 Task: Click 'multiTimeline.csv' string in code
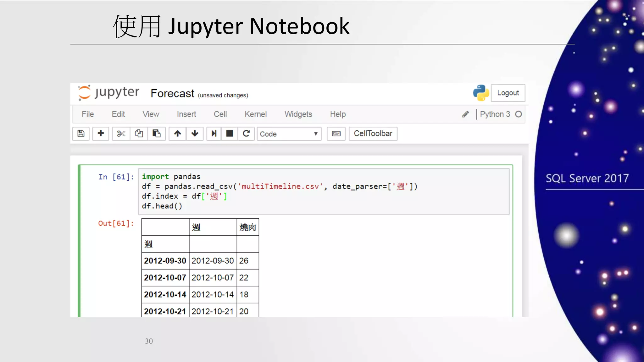click(x=280, y=186)
